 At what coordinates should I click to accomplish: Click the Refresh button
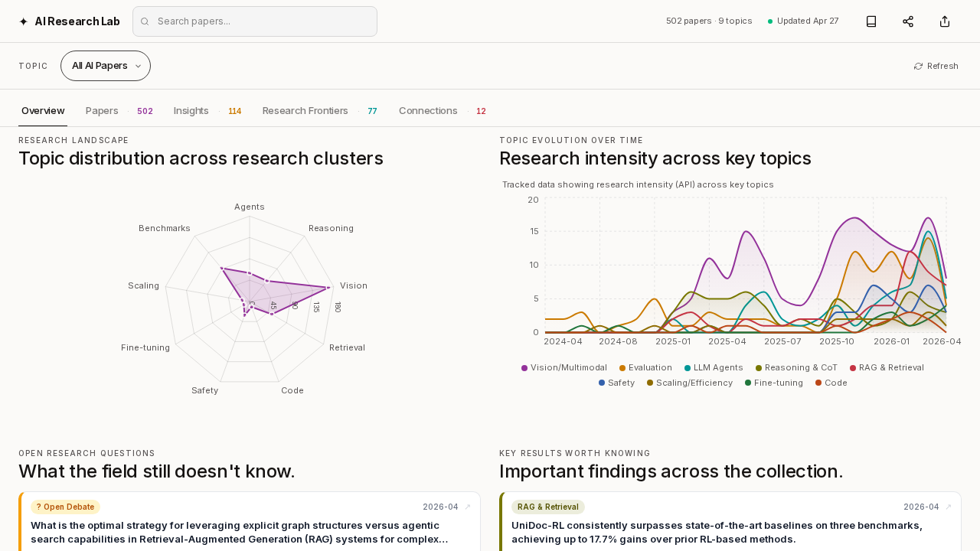(936, 66)
